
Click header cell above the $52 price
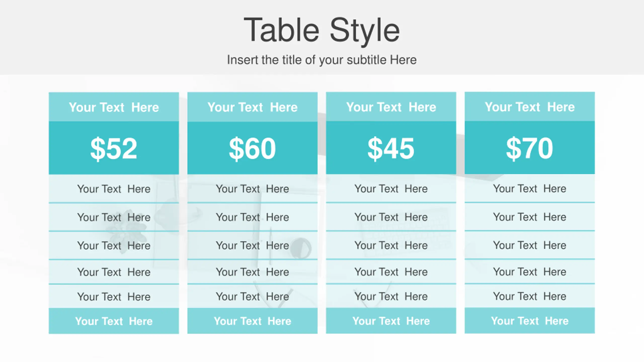[114, 107]
